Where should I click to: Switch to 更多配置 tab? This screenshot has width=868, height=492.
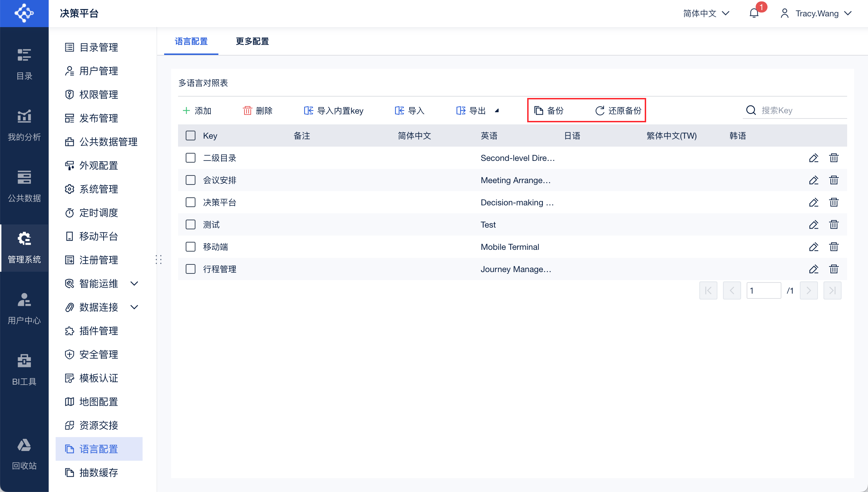tap(252, 41)
